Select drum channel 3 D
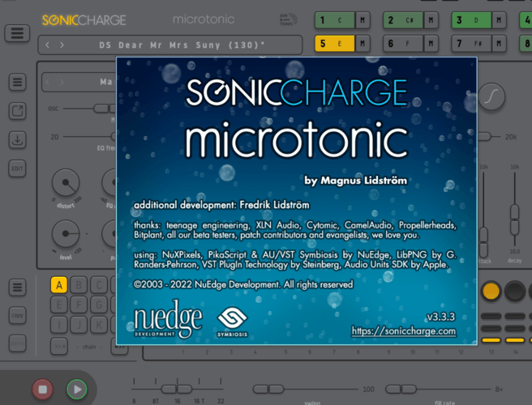532x405 pixels. pos(472,20)
